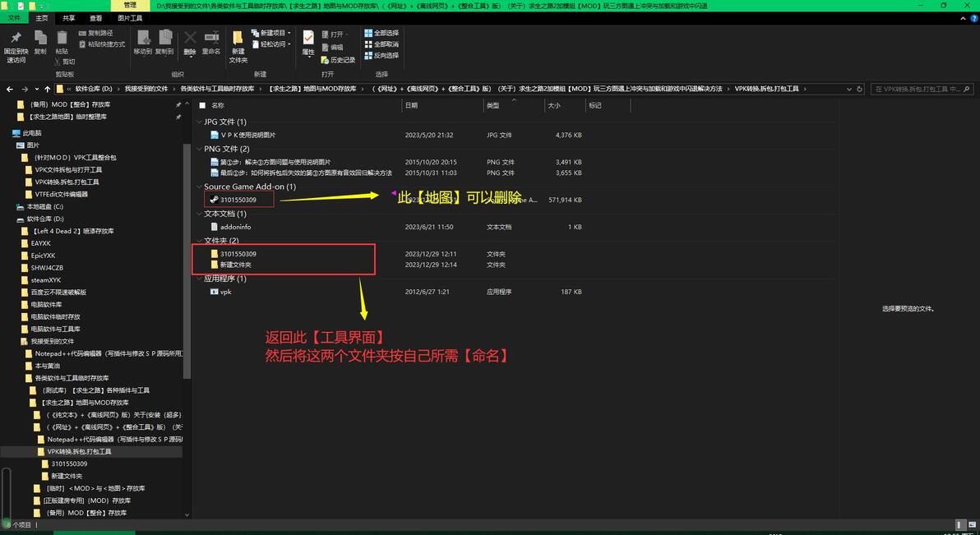Sort files by the 大小 column header
The width and height of the screenshot is (980, 535).
pyautogui.click(x=554, y=106)
